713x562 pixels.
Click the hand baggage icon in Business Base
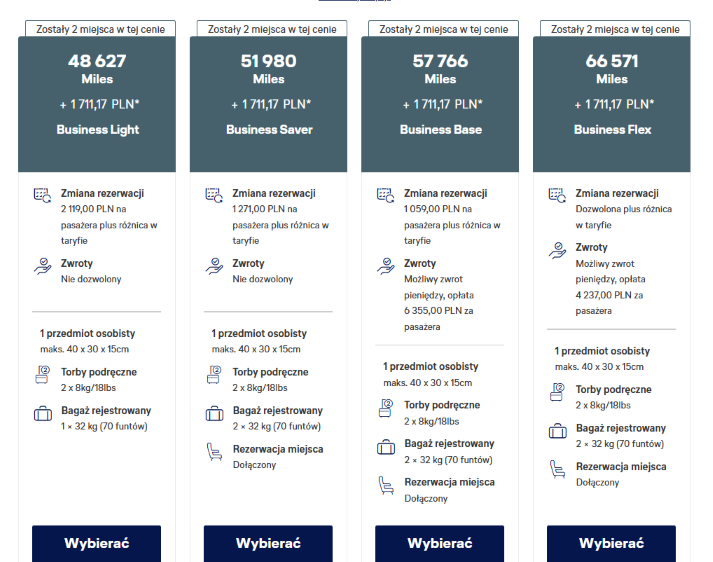coord(386,408)
